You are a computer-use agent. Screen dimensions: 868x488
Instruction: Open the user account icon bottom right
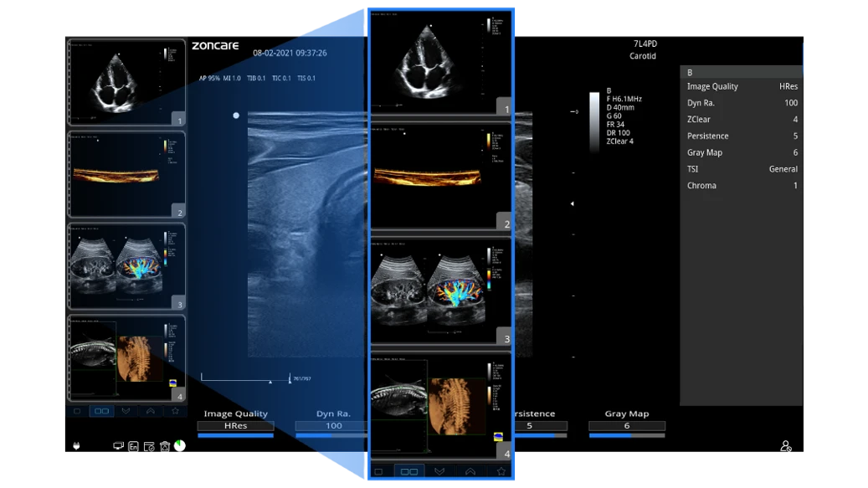[x=785, y=446]
